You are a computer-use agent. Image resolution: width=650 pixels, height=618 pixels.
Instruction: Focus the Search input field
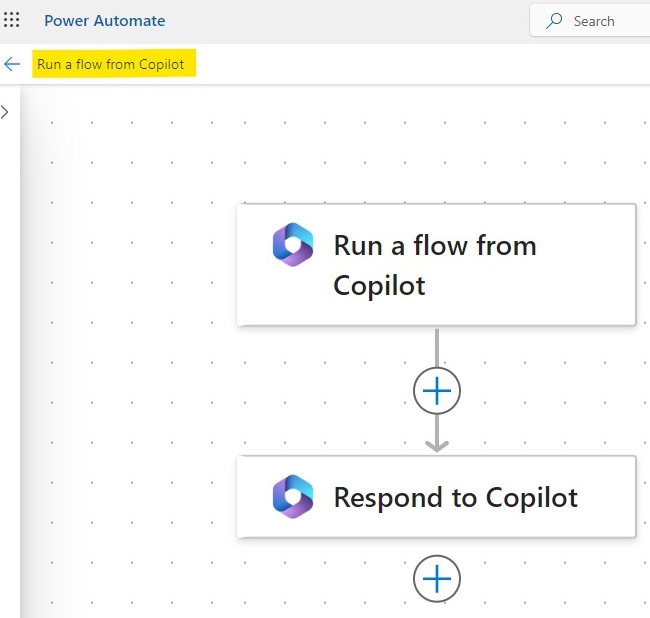point(590,21)
